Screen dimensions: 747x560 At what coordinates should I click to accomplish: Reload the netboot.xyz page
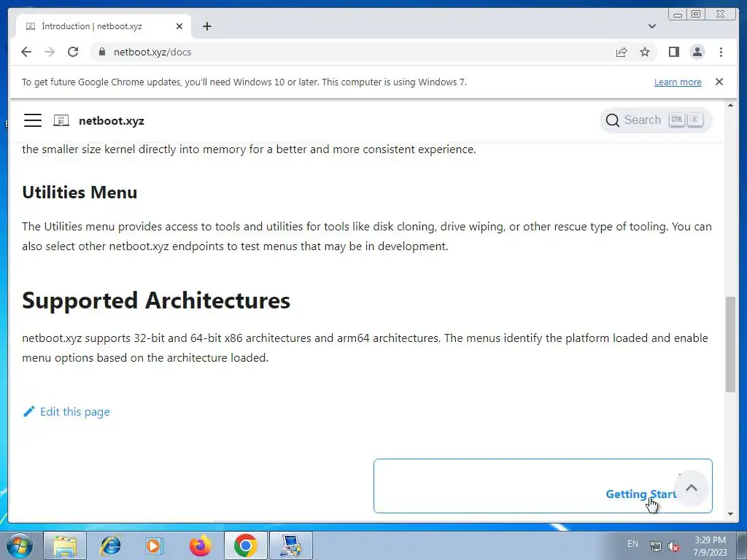pyautogui.click(x=73, y=52)
